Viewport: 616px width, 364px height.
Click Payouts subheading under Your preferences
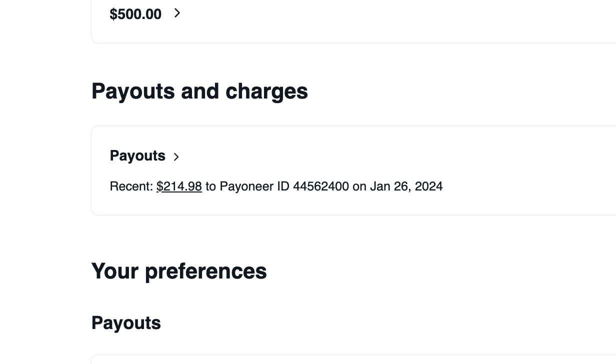126,323
